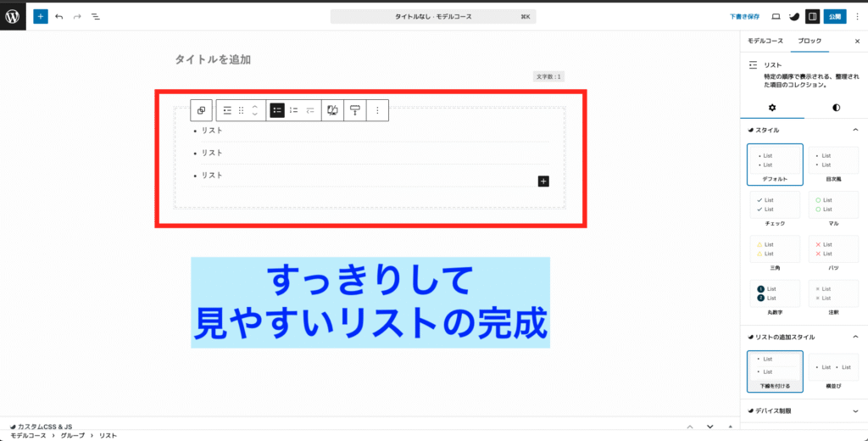Click the タイトルを追加 title field
This screenshot has width=868, height=441.
coord(213,59)
